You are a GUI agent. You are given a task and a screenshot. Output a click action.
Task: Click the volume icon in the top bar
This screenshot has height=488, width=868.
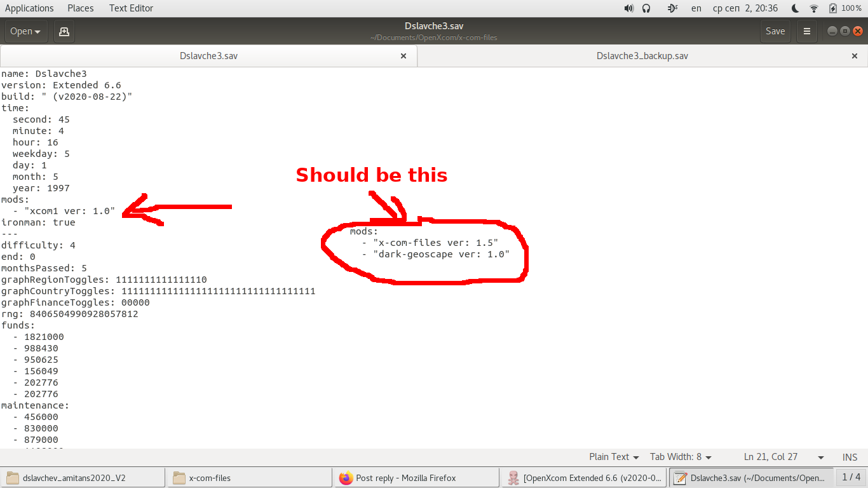click(x=629, y=8)
